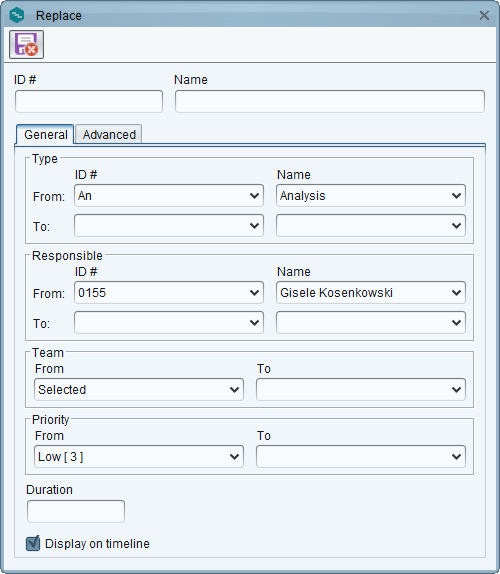
Task: Open the Responsible To ID # dropdown
Action: point(169,323)
